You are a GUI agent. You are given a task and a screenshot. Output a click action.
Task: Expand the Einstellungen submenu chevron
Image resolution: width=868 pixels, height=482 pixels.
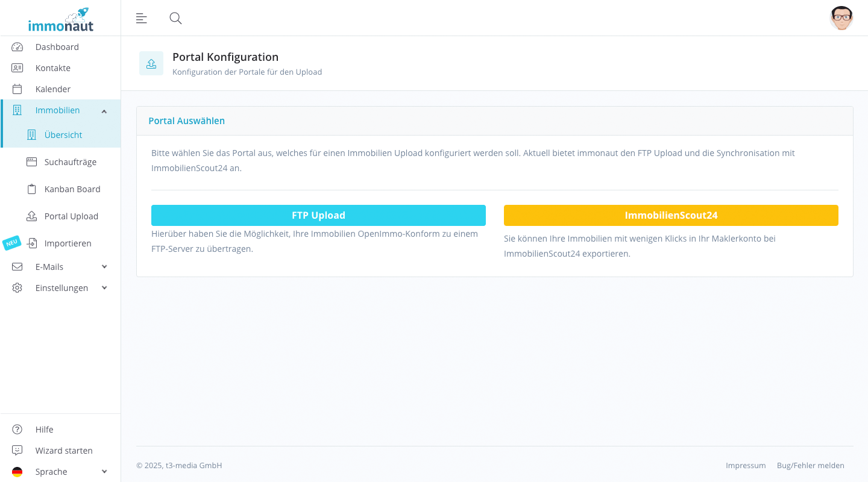[104, 288]
